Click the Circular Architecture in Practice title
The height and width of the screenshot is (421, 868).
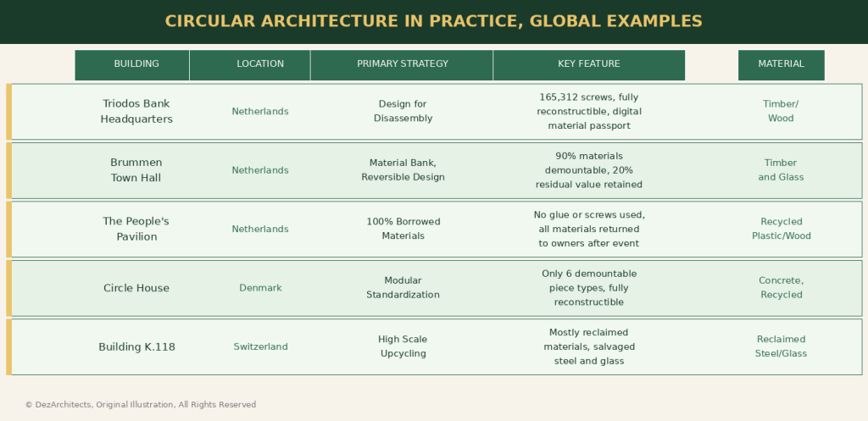click(433, 21)
